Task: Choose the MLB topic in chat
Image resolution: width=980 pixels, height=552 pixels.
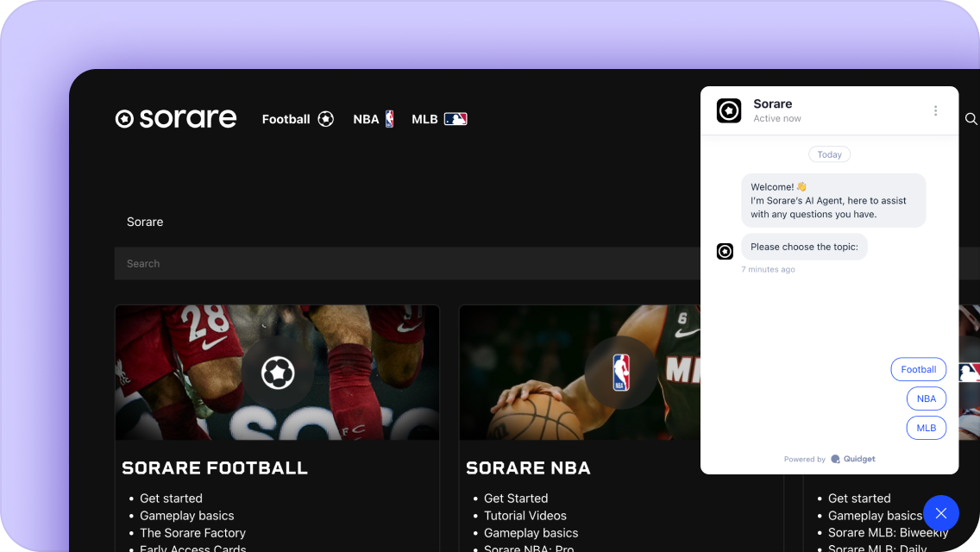Action: (x=926, y=428)
